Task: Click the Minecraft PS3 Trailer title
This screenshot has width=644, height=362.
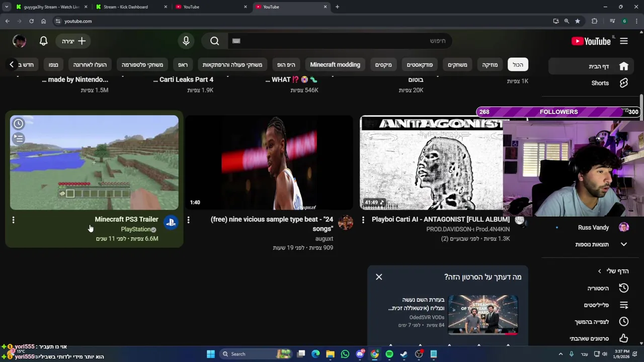Action: [x=126, y=219]
